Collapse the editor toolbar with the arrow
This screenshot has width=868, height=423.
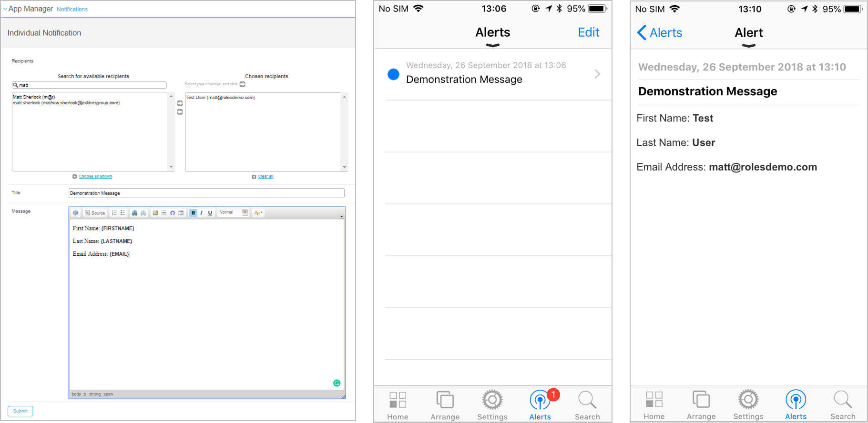click(x=342, y=216)
